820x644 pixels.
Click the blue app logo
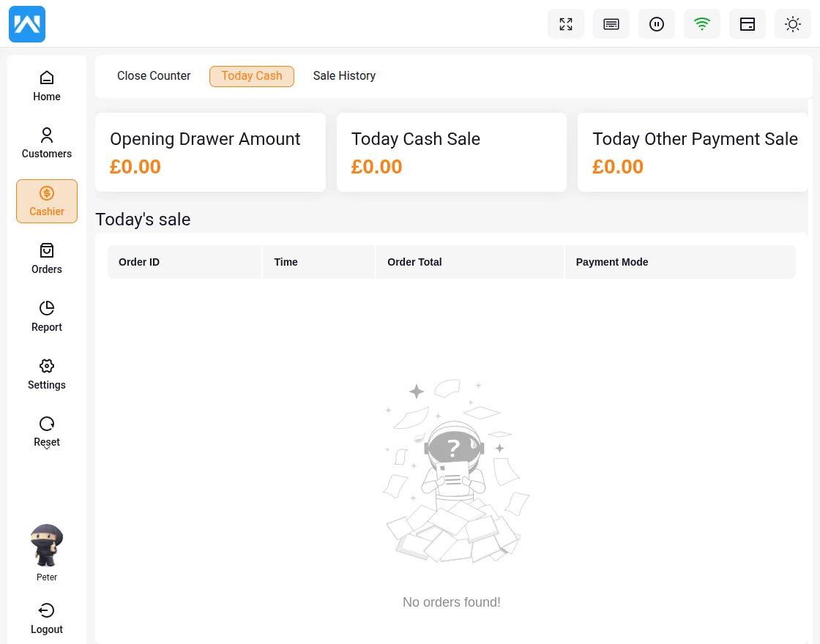pyautogui.click(x=27, y=24)
